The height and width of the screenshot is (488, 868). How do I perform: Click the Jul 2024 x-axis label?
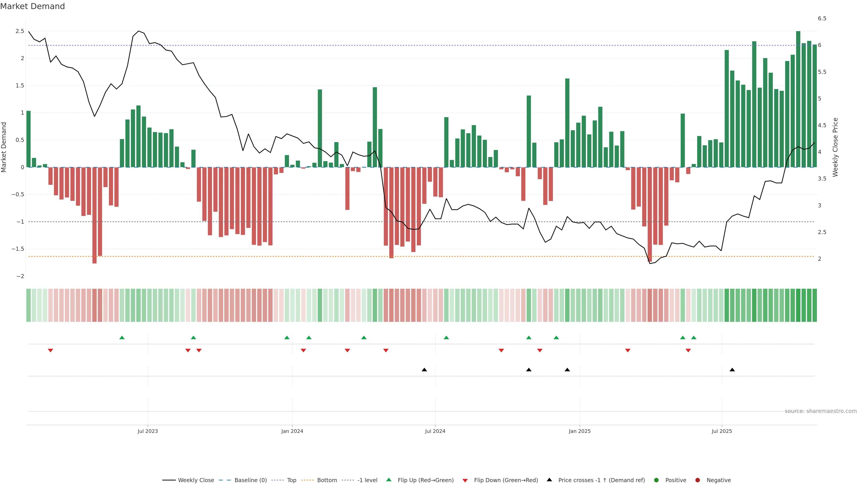click(435, 431)
